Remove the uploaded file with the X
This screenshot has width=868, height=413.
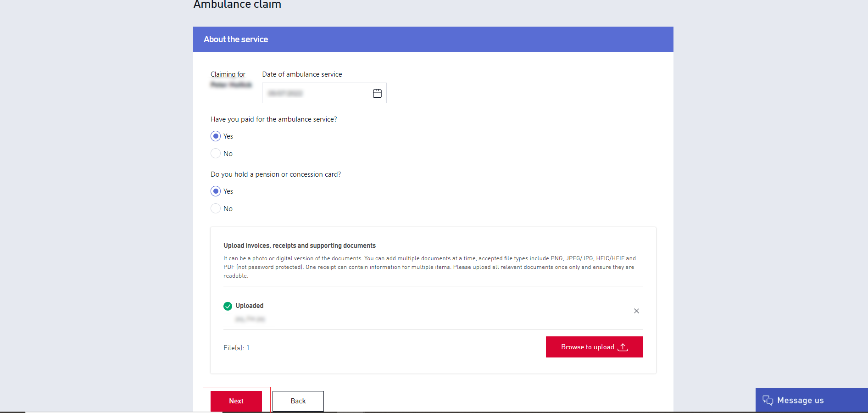click(x=636, y=311)
